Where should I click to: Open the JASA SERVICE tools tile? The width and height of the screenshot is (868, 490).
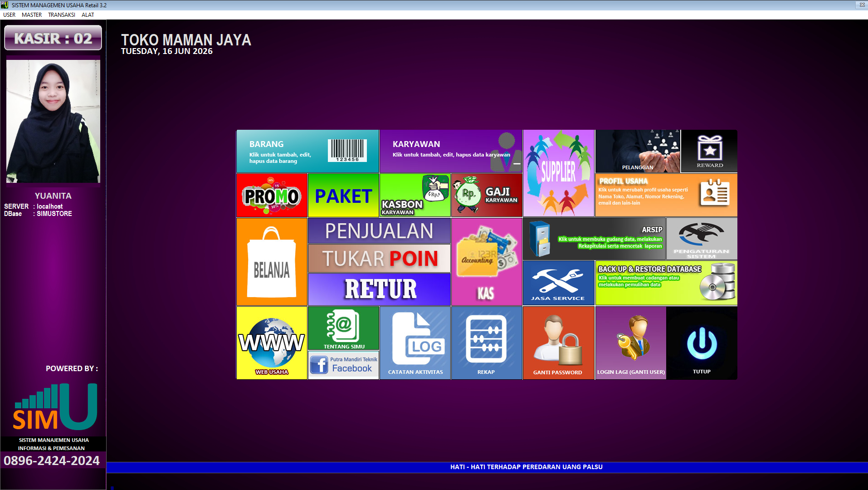coord(558,283)
